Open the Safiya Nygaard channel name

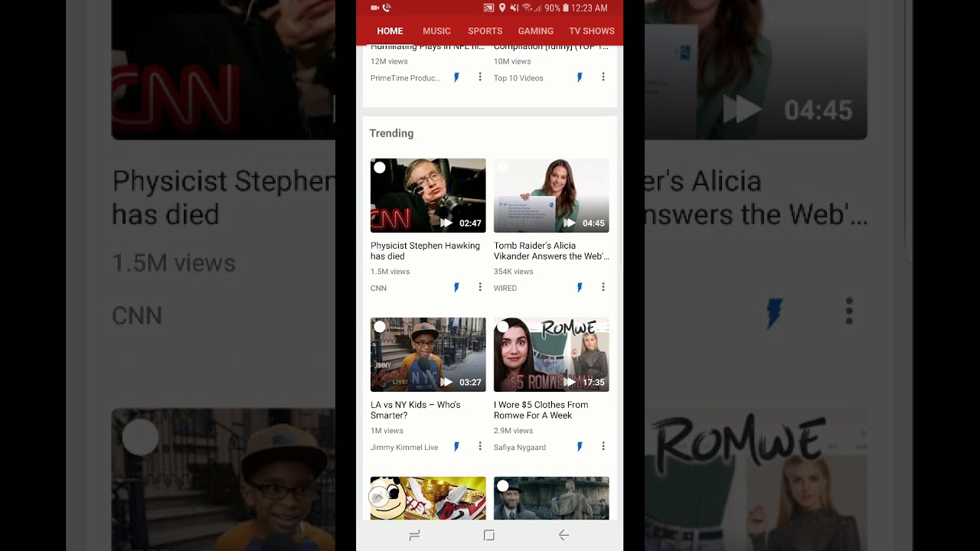coord(520,448)
